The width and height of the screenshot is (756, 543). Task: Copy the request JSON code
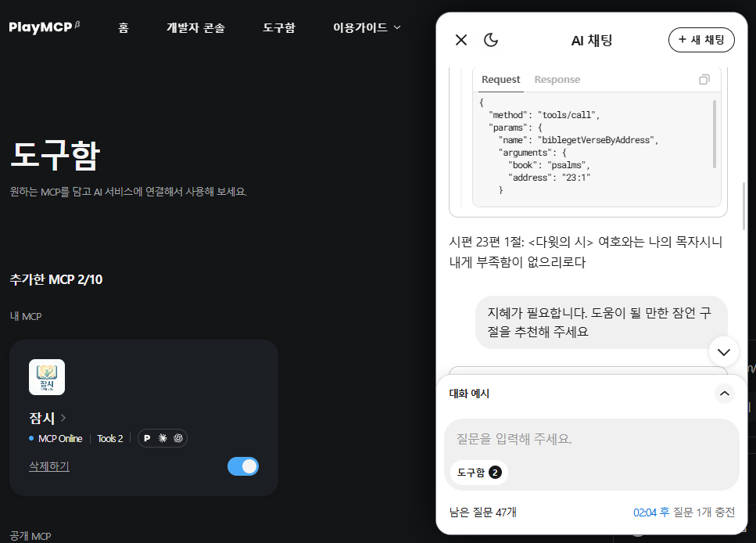pyautogui.click(x=704, y=80)
